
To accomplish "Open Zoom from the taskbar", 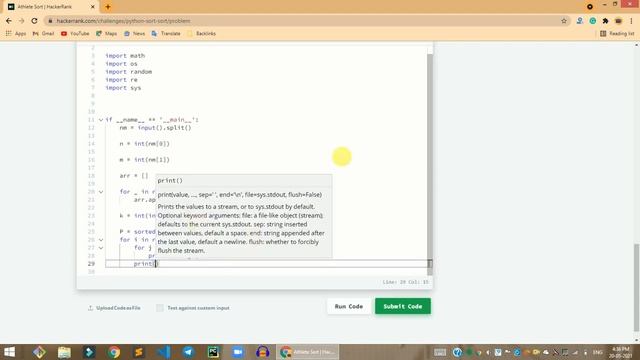I will 238,352.
